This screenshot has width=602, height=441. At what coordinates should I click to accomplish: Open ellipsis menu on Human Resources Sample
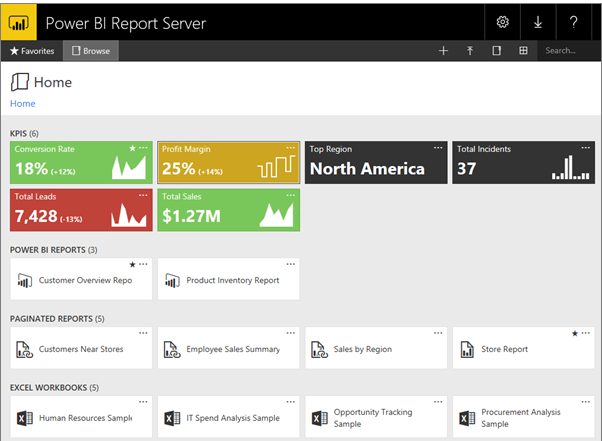(143, 402)
